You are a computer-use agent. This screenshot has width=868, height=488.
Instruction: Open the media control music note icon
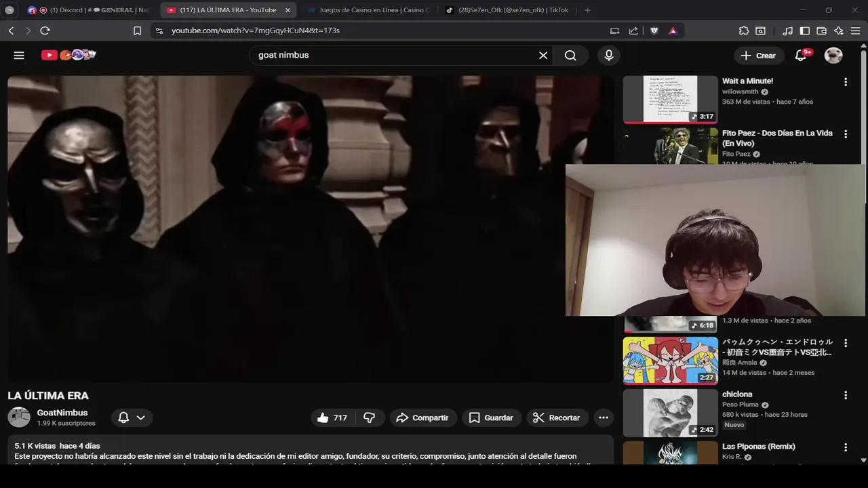[787, 30]
